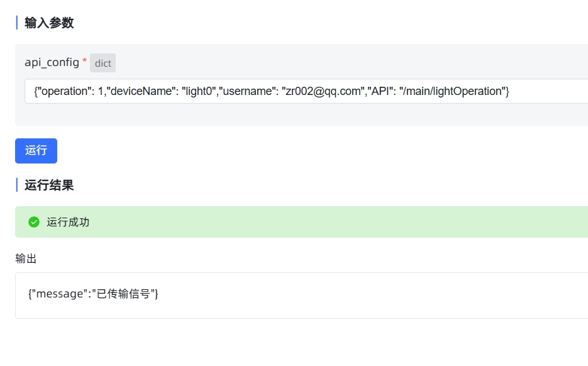Click the 输入参数 section heading
This screenshot has width=588, height=366.
tap(49, 23)
